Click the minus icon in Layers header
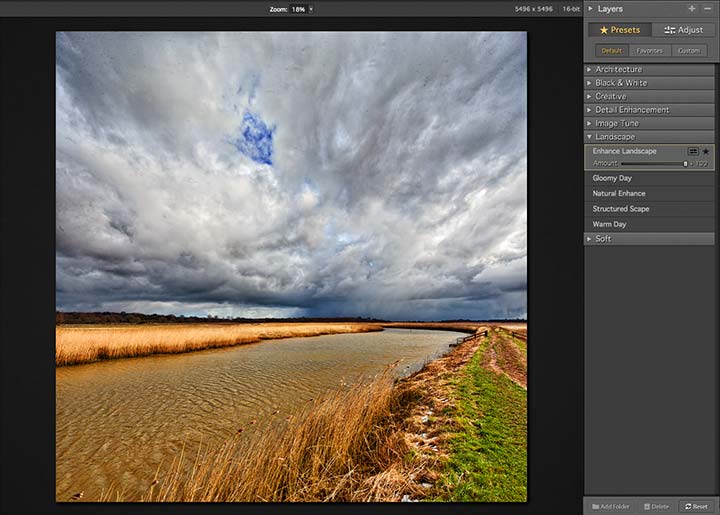Image resolution: width=720 pixels, height=515 pixels. [707, 8]
